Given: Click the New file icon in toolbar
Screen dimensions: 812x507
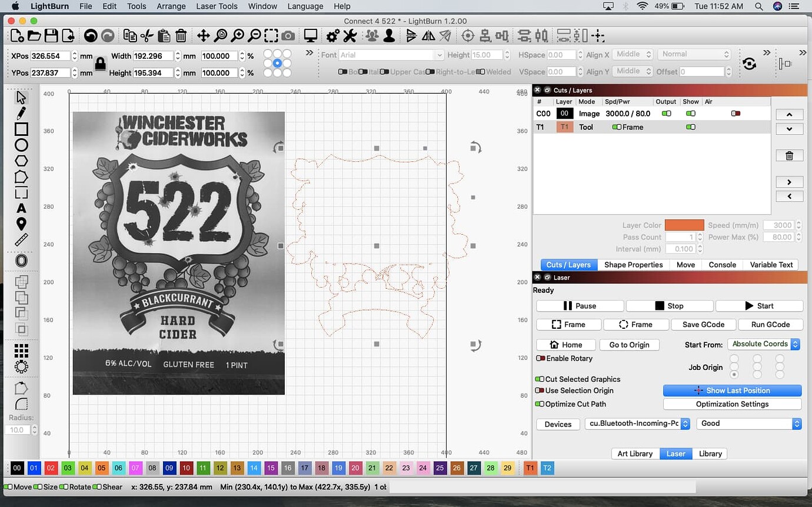Looking at the screenshot, I should (17, 36).
